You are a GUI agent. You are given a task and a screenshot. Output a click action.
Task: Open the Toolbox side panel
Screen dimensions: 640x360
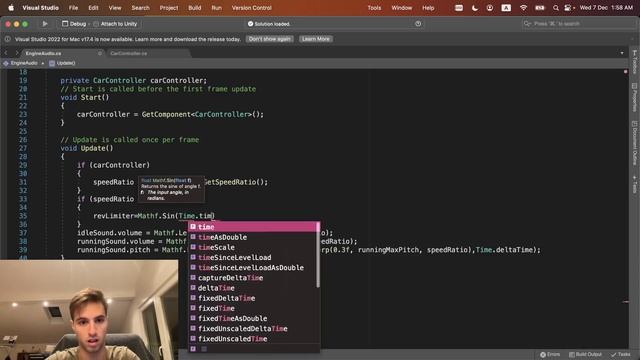[634, 61]
